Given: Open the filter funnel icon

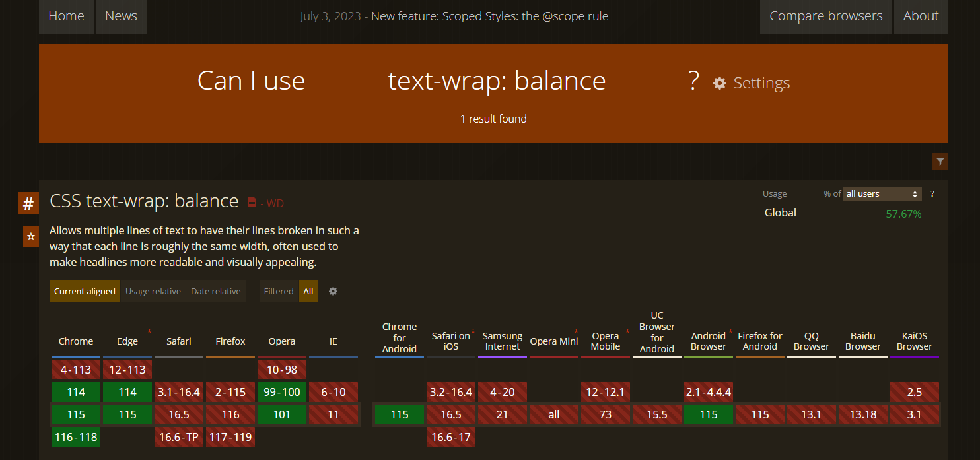Looking at the screenshot, I should point(940,161).
